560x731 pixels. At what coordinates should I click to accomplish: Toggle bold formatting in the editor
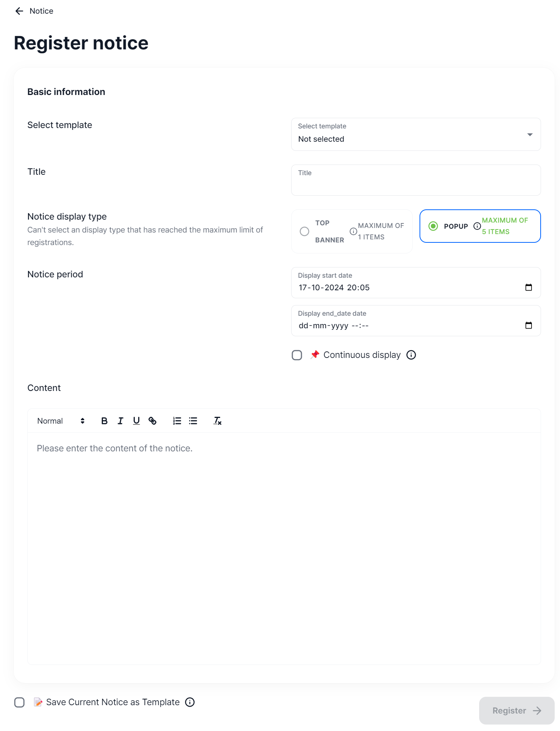click(x=104, y=421)
